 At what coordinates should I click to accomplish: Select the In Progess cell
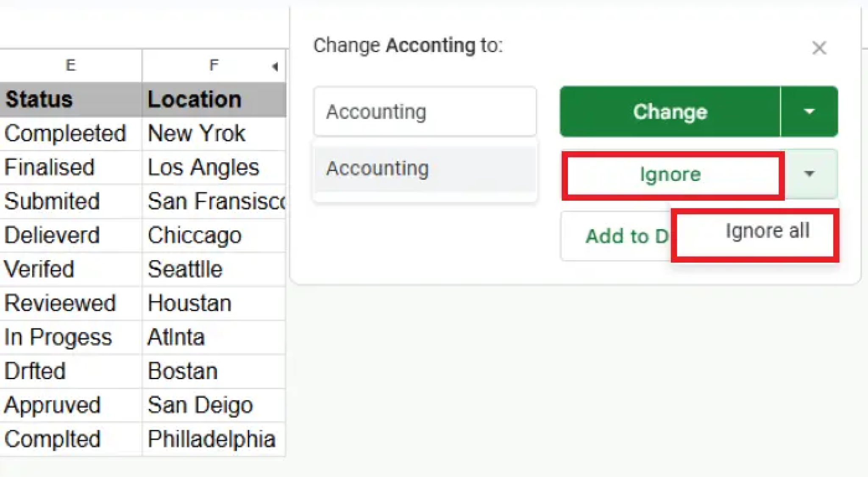[x=70, y=337]
